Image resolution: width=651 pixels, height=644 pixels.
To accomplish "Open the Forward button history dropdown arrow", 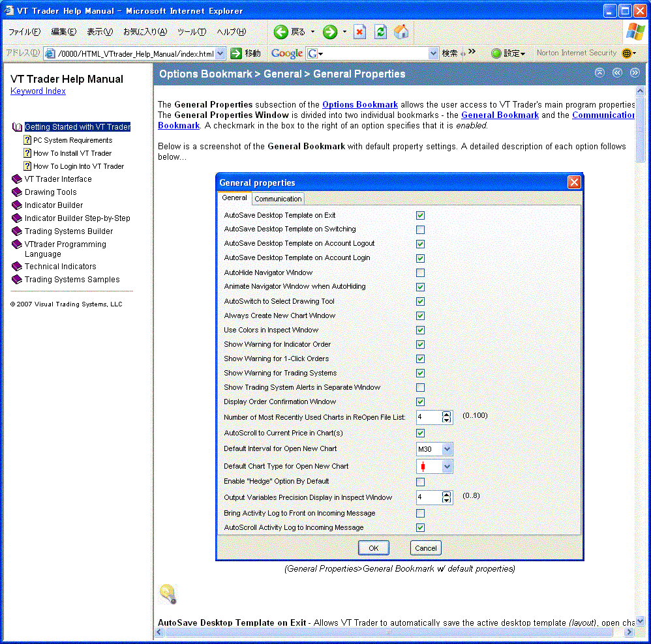I will coord(344,31).
